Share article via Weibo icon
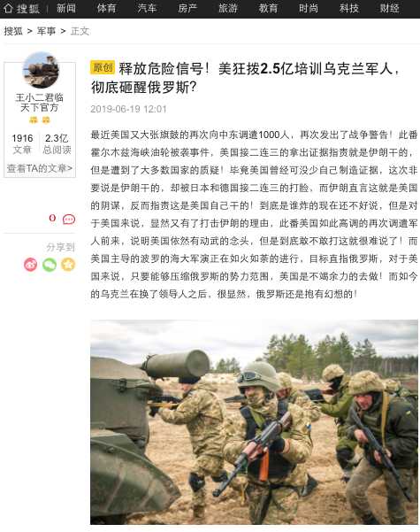Image resolution: width=420 pixels, height=532 pixels. click(x=31, y=265)
